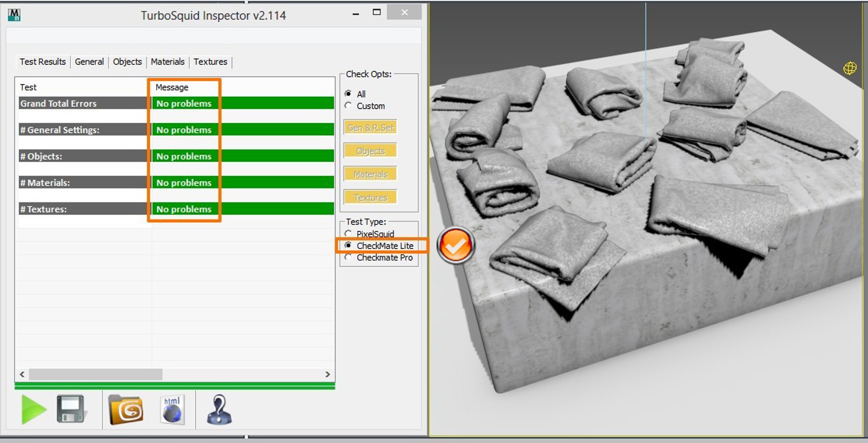868x443 pixels.
Task: Run the inspection with the green play icon
Action: tap(33, 410)
